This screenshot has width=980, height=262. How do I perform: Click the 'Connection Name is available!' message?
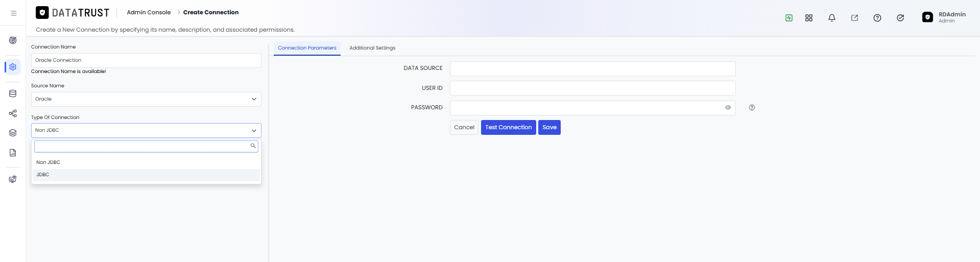click(68, 72)
